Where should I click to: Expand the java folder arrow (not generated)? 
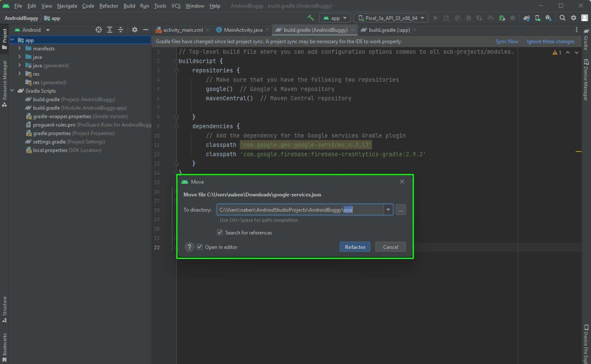pos(19,57)
